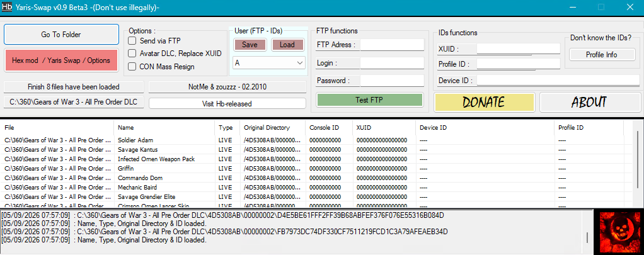Focus the Password input field

point(392,81)
